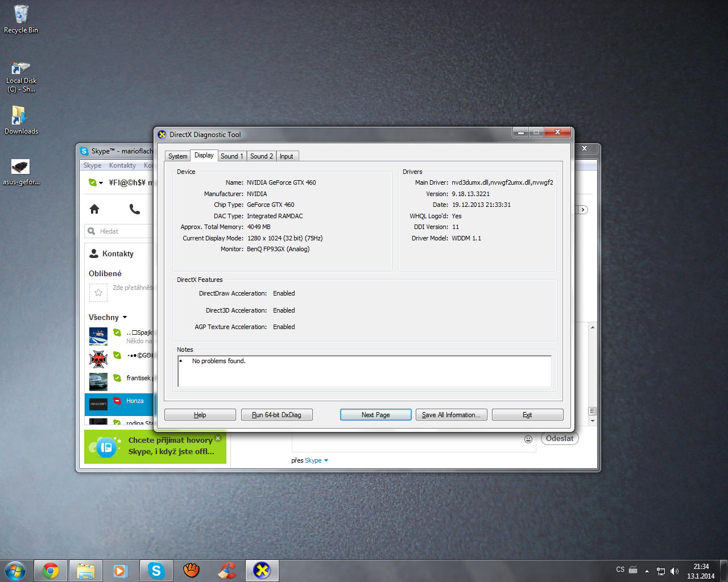728x582 pixels.
Task: Open the Local Disk (C) shortcut
Action: tap(21, 77)
